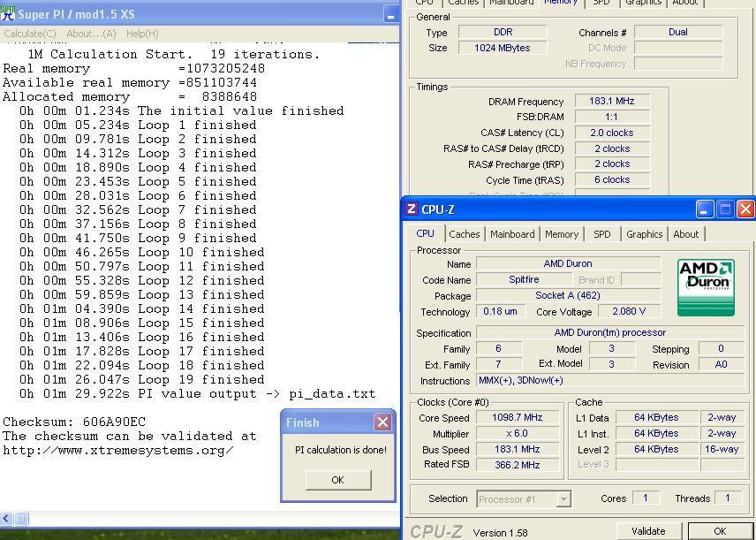756x540 pixels.
Task: Click the RAS# to CAS# Delay value 2 clocks
Action: pos(612,148)
